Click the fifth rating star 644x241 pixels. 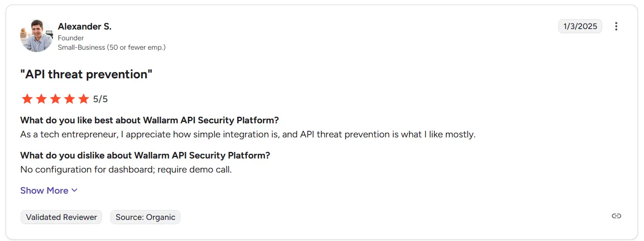pyautogui.click(x=84, y=99)
